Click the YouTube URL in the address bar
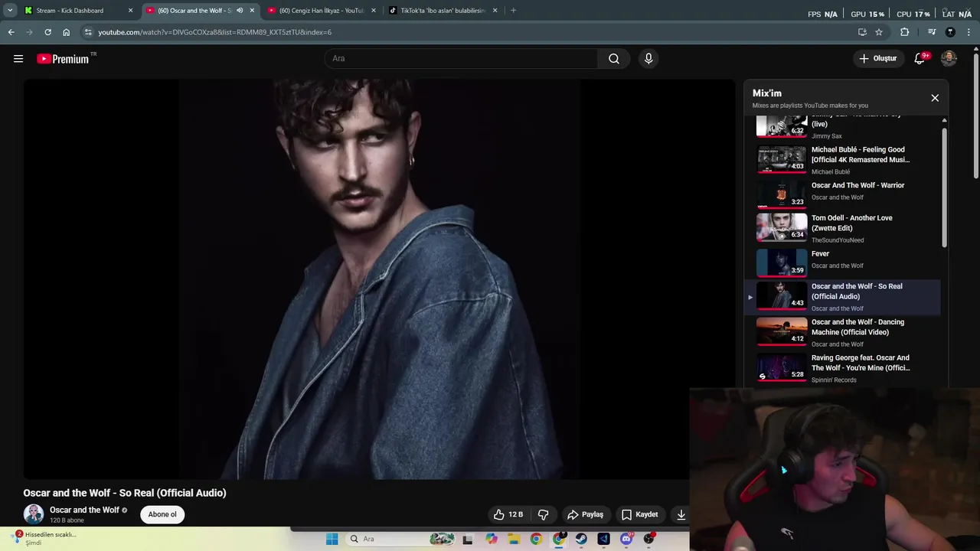This screenshot has width=980, height=551. click(214, 32)
